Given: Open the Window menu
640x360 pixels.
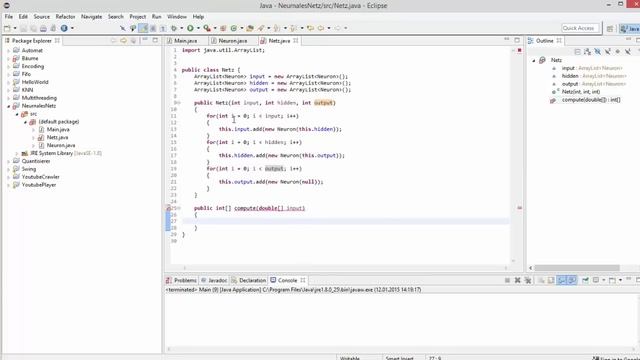Looking at the screenshot, I should (177, 17).
